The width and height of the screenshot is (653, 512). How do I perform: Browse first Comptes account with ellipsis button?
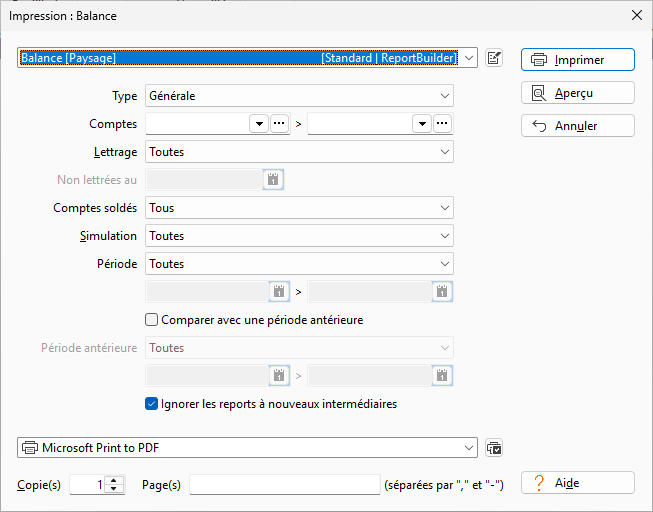pos(279,124)
